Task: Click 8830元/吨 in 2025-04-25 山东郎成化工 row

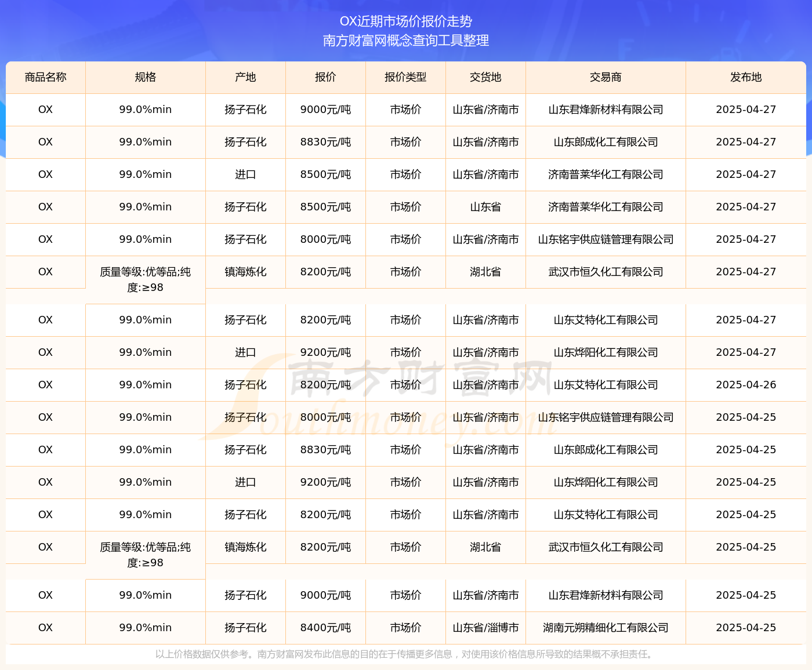Action: [325, 450]
